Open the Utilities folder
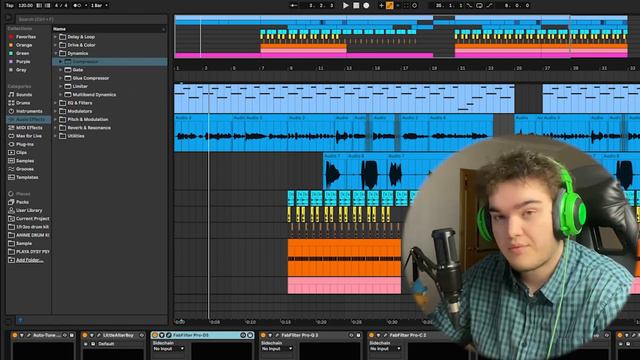 pos(76,136)
